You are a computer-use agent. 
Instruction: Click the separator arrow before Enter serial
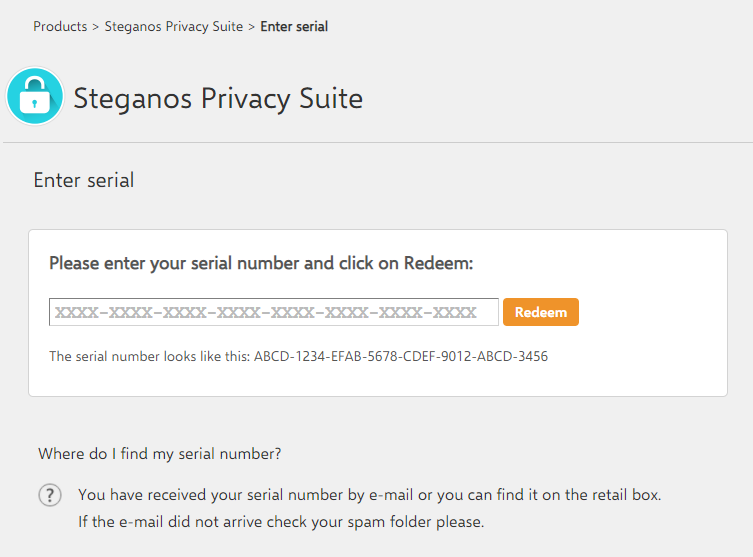(x=252, y=27)
